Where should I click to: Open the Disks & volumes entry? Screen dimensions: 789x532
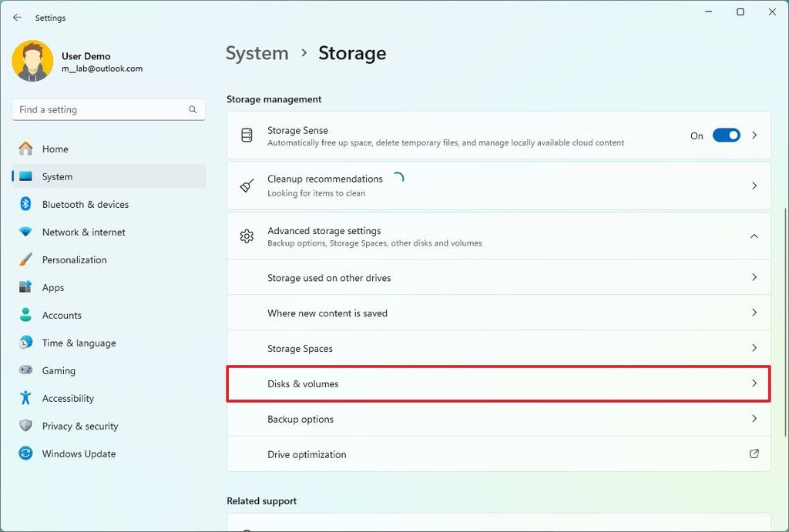point(499,383)
